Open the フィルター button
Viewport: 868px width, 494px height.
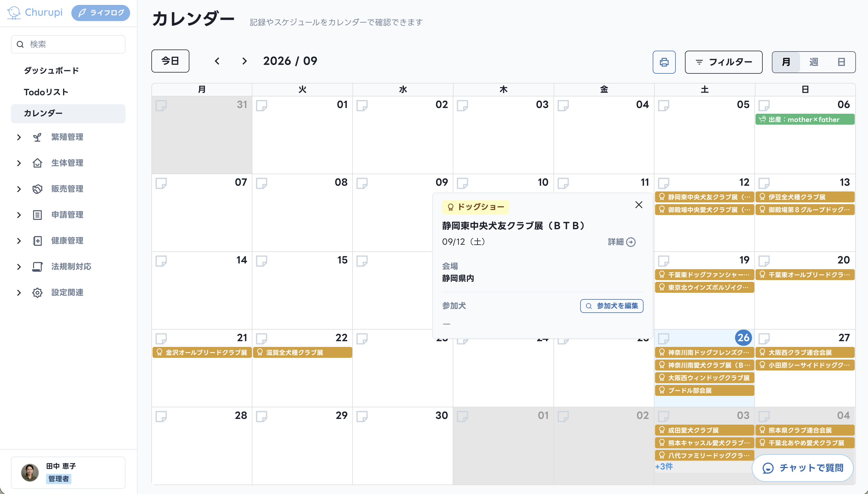click(x=724, y=62)
